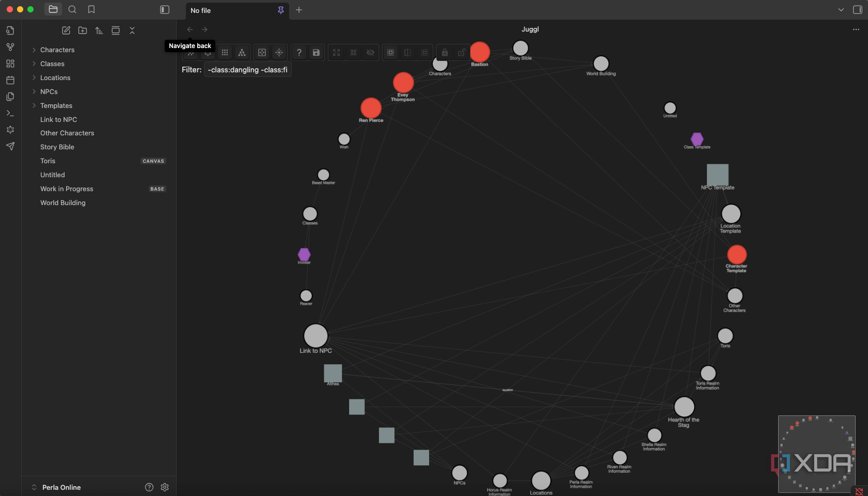Click the four-squares canvas ribbon icon

coord(10,64)
